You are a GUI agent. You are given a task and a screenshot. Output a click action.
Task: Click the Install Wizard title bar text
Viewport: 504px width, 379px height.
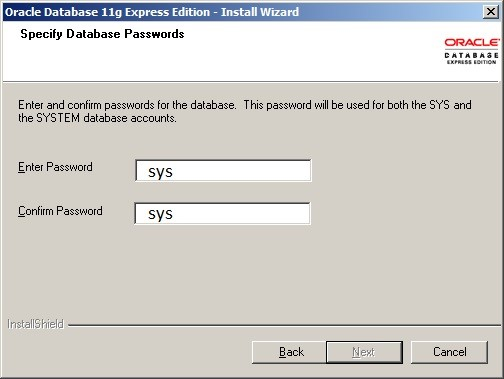(x=152, y=12)
